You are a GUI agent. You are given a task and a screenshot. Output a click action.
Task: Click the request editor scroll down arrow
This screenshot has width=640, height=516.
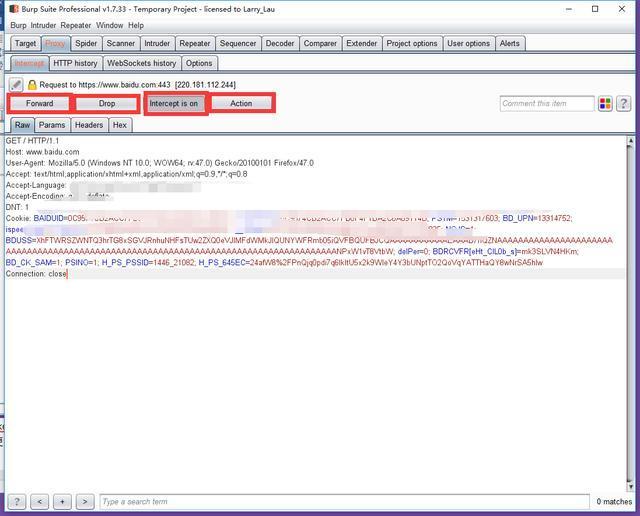pos(631,486)
